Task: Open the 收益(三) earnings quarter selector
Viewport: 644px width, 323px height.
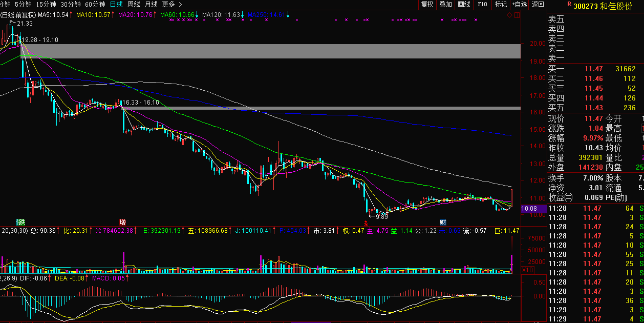Action: click(x=561, y=197)
